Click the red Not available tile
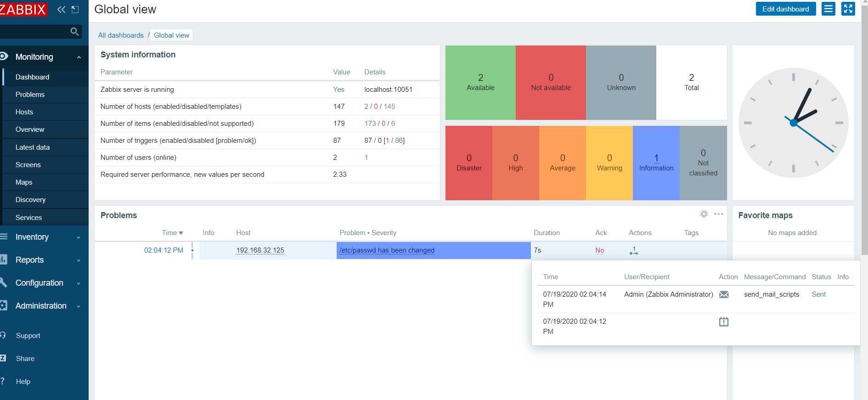 551,83
